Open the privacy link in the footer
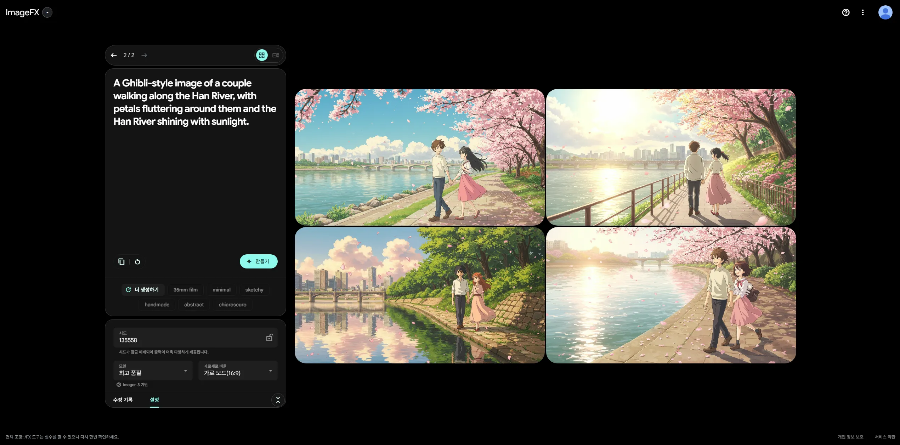The image size is (900, 445). click(x=850, y=437)
